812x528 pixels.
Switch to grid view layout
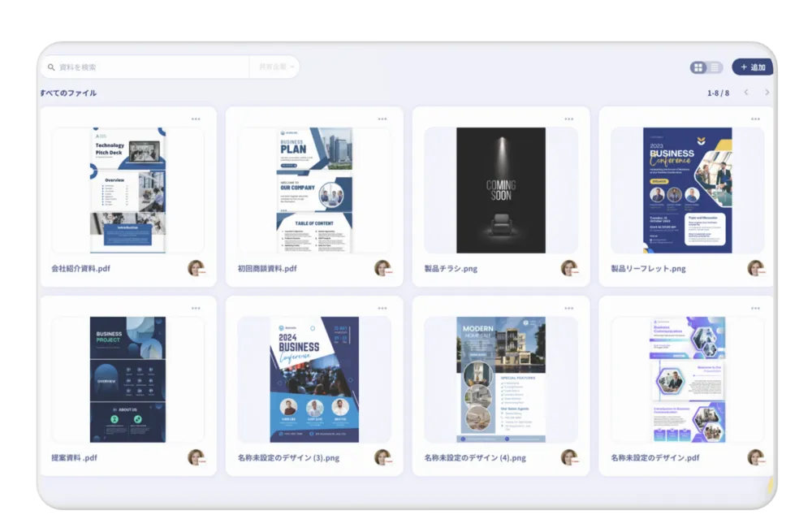click(698, 67)
